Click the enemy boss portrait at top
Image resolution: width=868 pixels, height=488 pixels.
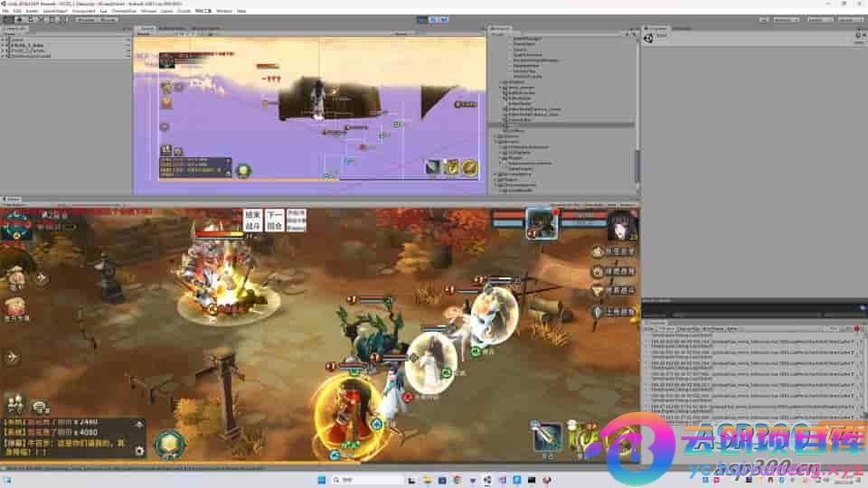coord(541,222)
